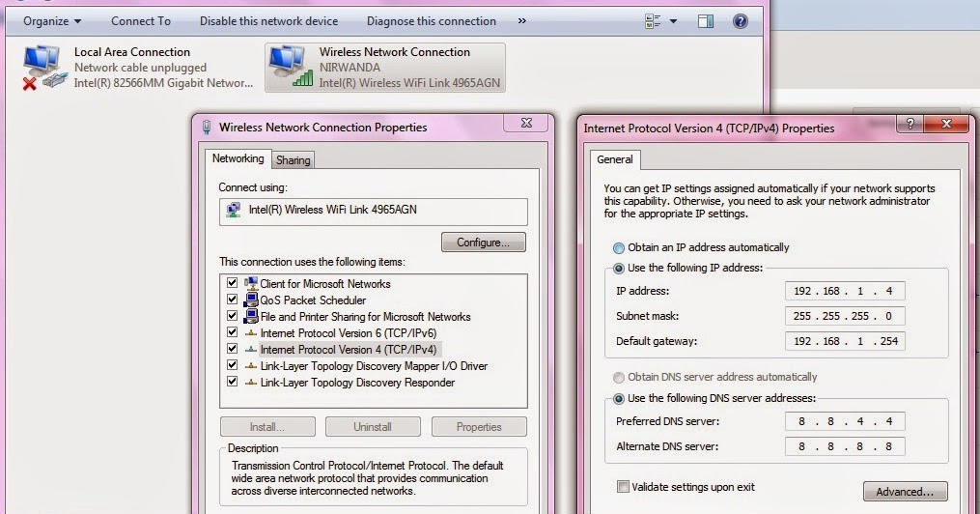Select the Local Area Connection icon
Viewport: 980px width, 514px height.
pyautogui.click(x=43, y=68)
